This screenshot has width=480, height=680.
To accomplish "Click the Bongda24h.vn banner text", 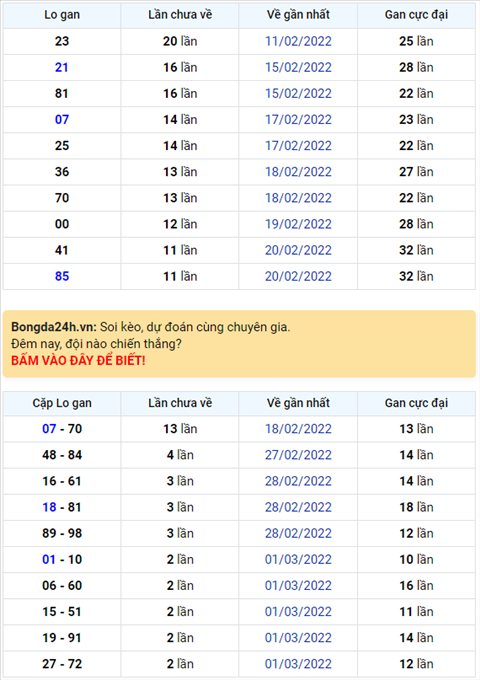I will 54,327.
